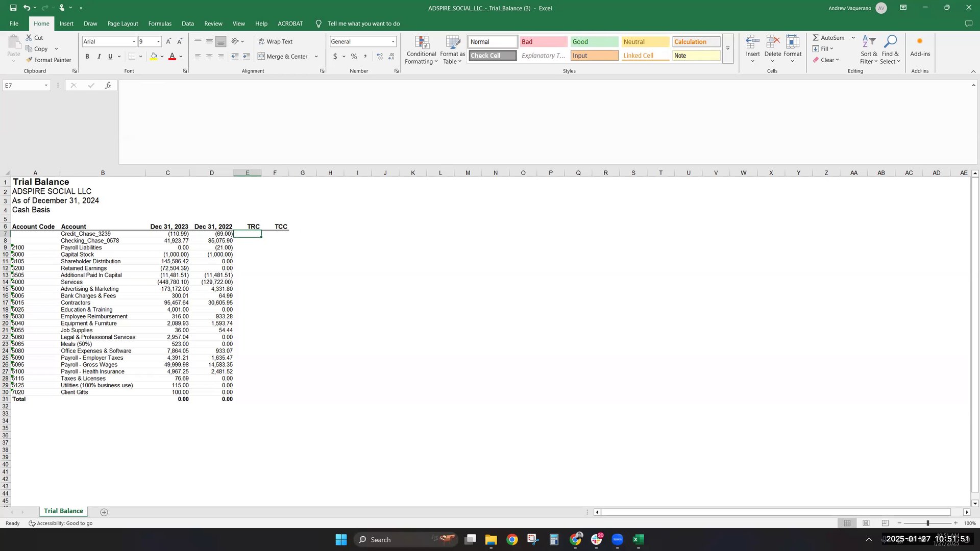Toggle Wrap Text on
Viewport: 980px width, 551px height.
coord(275,41)
